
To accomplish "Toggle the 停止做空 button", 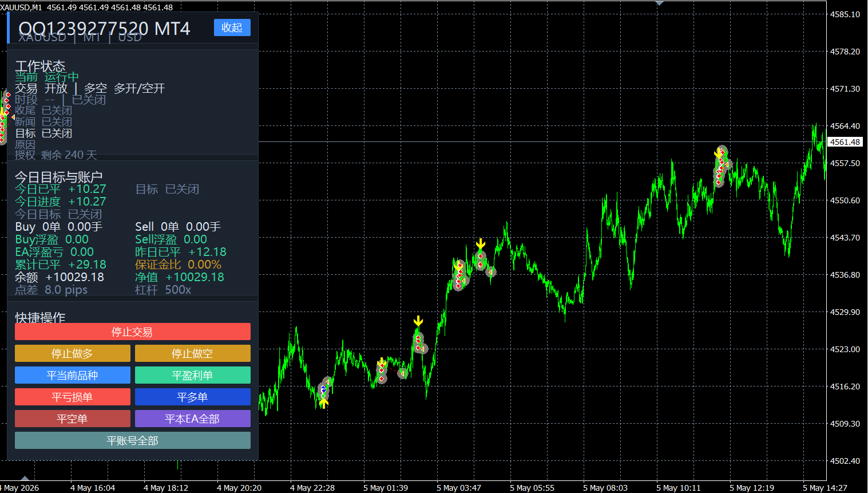I will pos(193,354).
